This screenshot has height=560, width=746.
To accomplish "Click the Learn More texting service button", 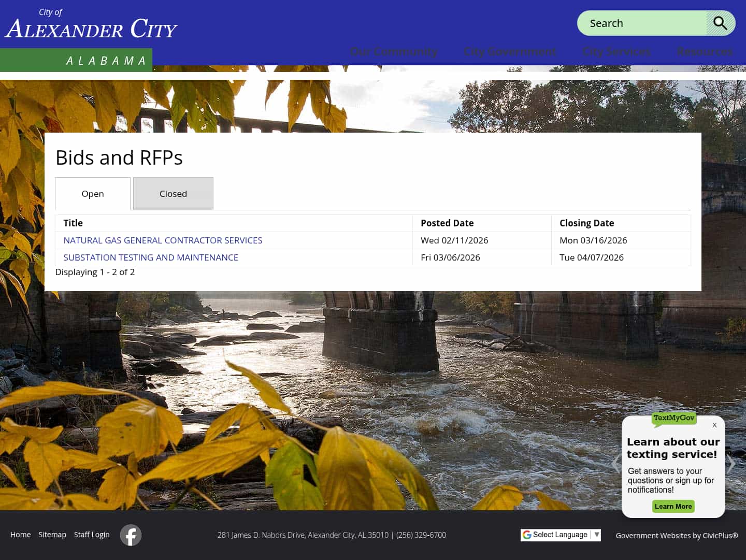I will 673,506.
